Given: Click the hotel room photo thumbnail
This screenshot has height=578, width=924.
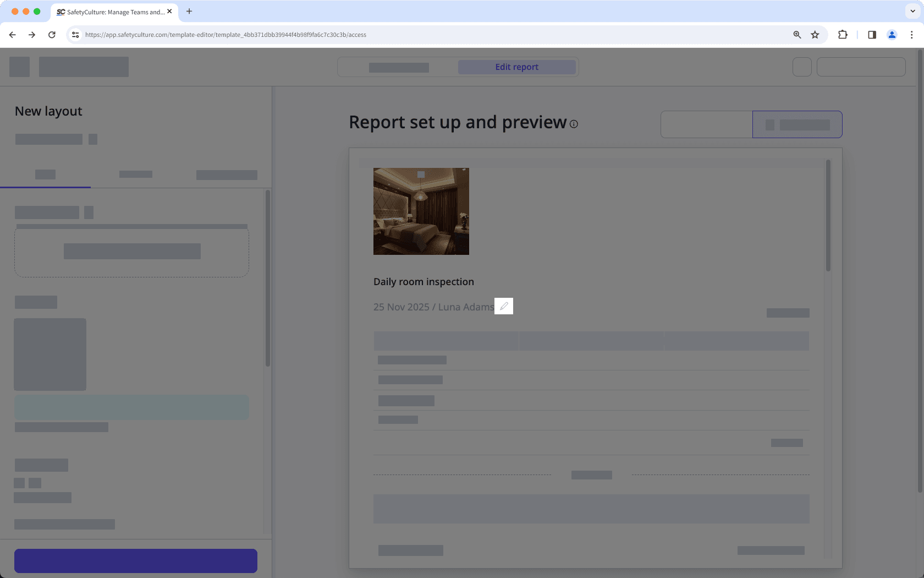Looking at the screenshot, I should click(421, 211).
